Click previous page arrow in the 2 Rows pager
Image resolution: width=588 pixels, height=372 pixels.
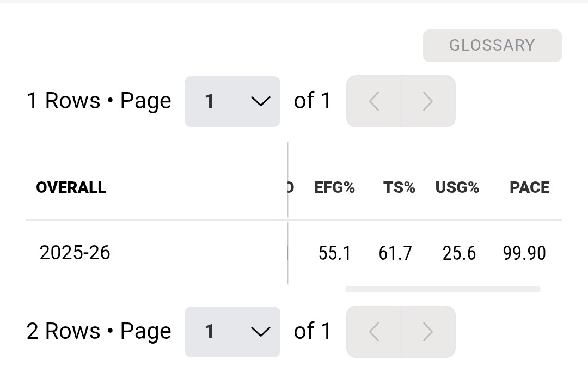coord(374,332)
